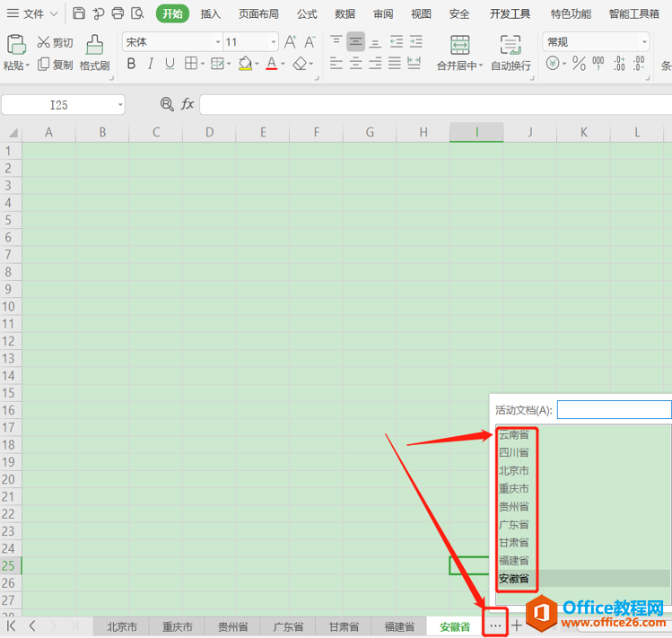Choose 四川省 in the sheet list

point(513,453)
